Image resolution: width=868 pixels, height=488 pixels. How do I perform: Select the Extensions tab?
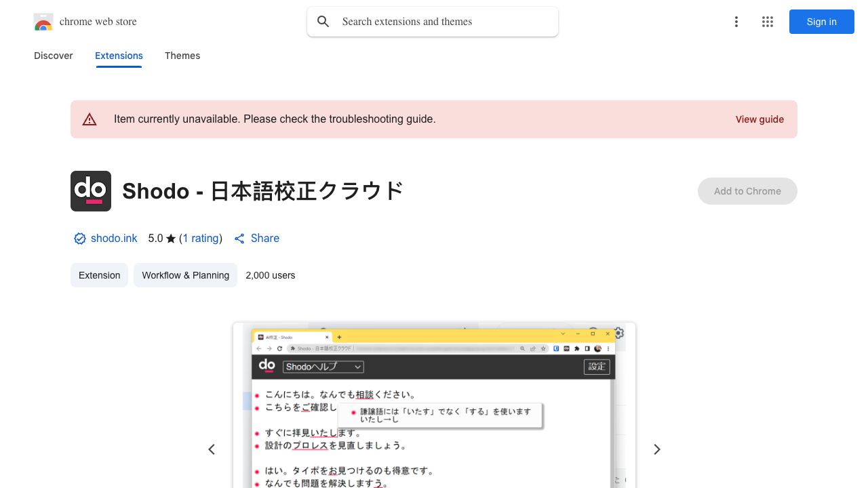point(119,56)
